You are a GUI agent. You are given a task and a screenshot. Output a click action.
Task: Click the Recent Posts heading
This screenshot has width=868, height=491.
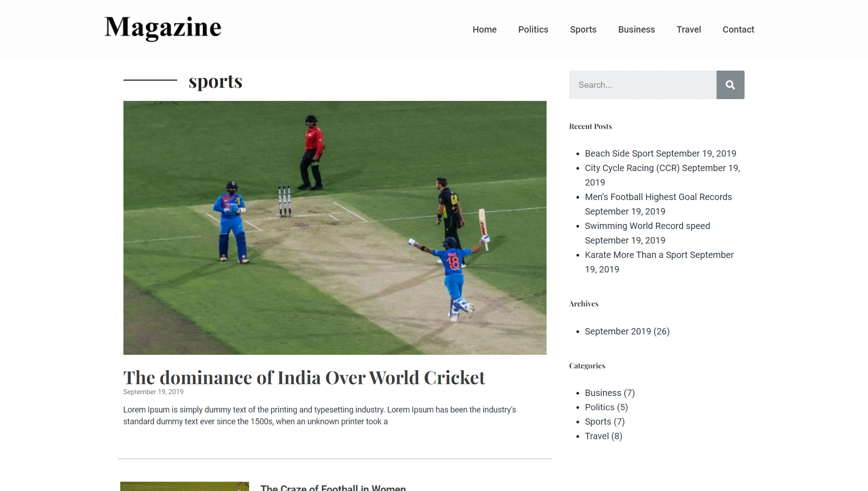pos(590,126)
